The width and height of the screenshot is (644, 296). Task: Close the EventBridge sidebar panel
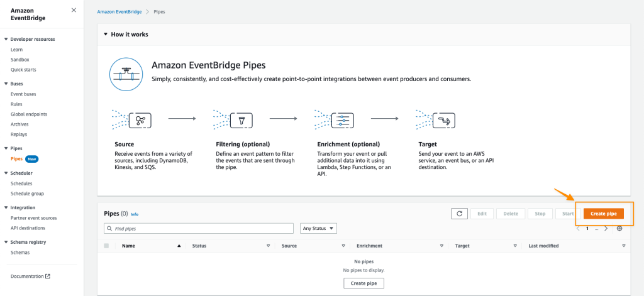coord(74,10)
